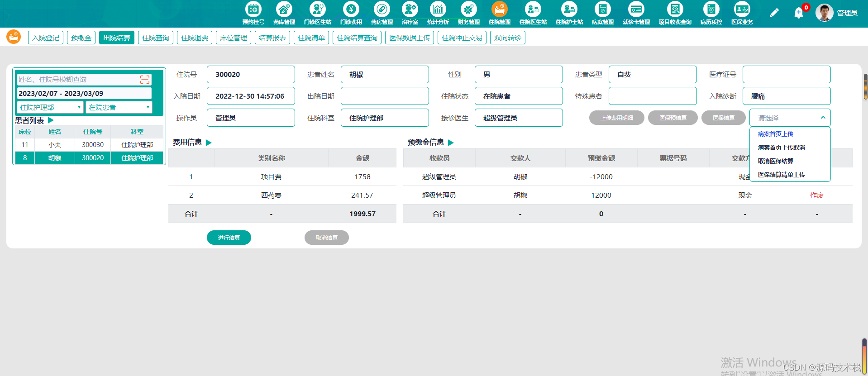Collapse the 患者列表 triangle

[51, 120]
